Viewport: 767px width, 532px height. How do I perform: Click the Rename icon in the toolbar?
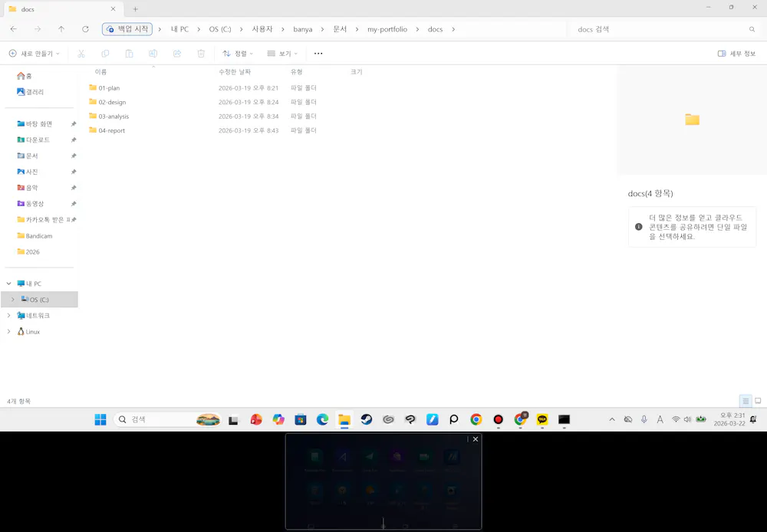pos(153,54)
